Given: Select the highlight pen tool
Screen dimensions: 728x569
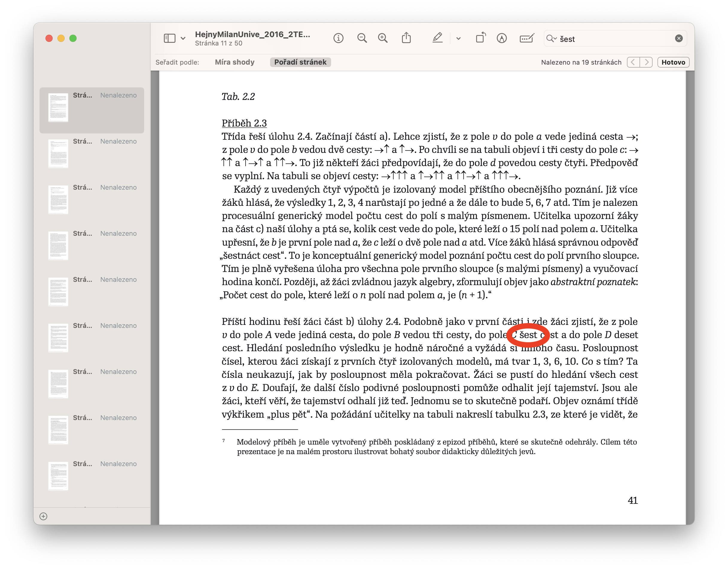Looking at the screenshot, I should coord(437,38).
